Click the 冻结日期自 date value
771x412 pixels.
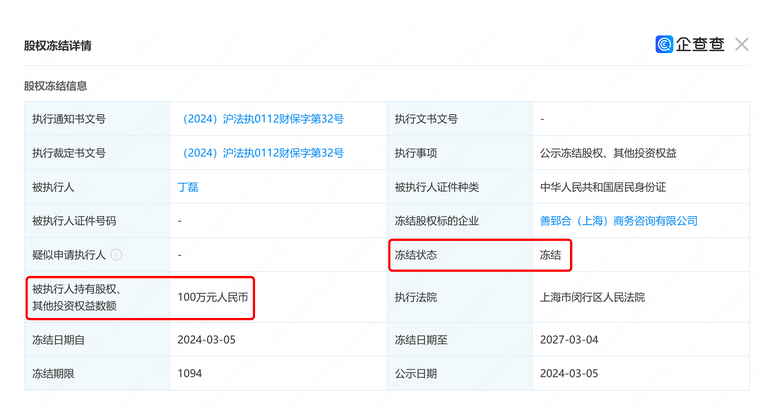(206, 340)
